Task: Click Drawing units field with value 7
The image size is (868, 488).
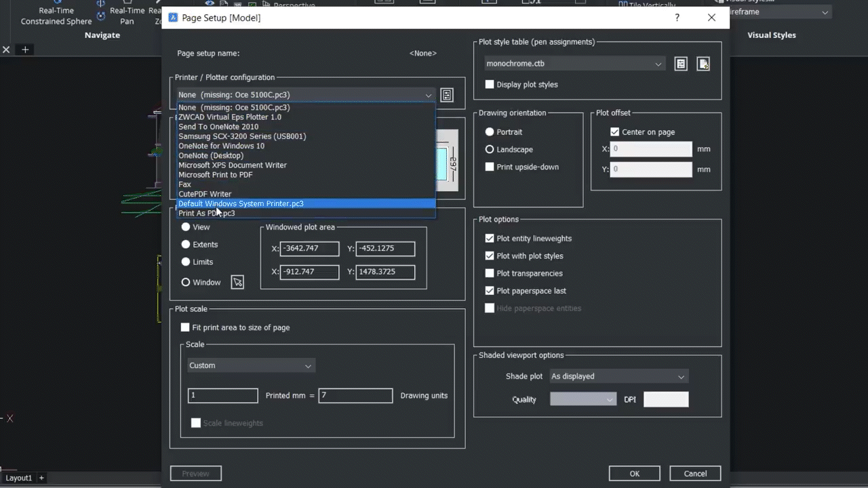Action: (355, 396)
